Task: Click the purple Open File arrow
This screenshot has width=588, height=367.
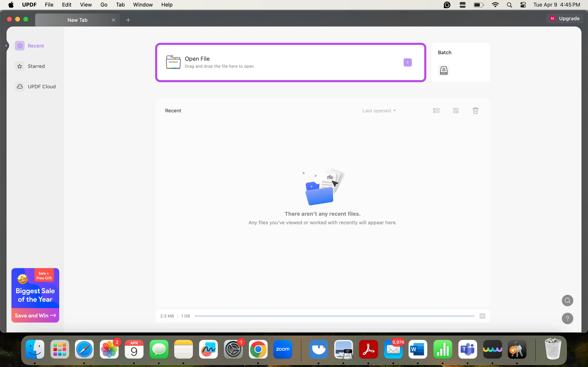Action: point(408,62)
